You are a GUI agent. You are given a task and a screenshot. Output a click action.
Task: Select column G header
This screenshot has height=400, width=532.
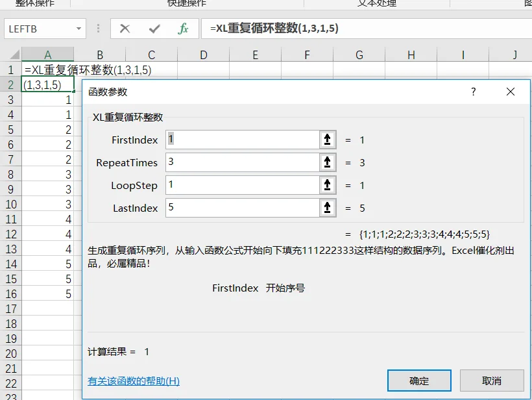359,55
